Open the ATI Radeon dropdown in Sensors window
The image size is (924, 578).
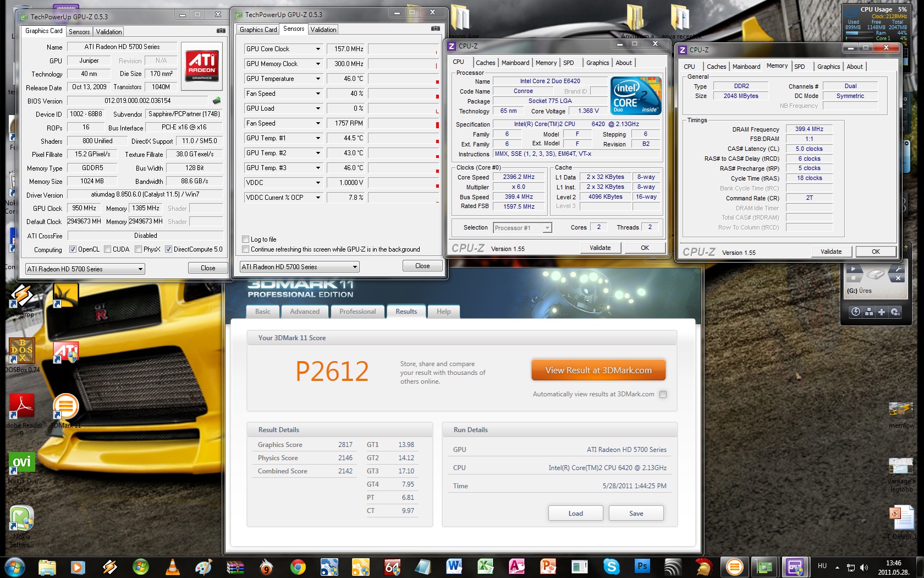pyautogui.click(x=300, y=266)
